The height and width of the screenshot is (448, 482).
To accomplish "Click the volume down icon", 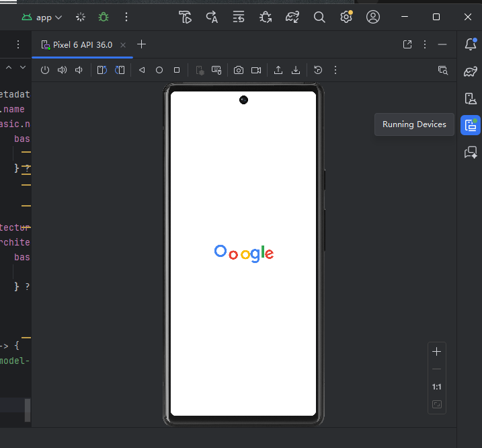I will coord(79,70).
